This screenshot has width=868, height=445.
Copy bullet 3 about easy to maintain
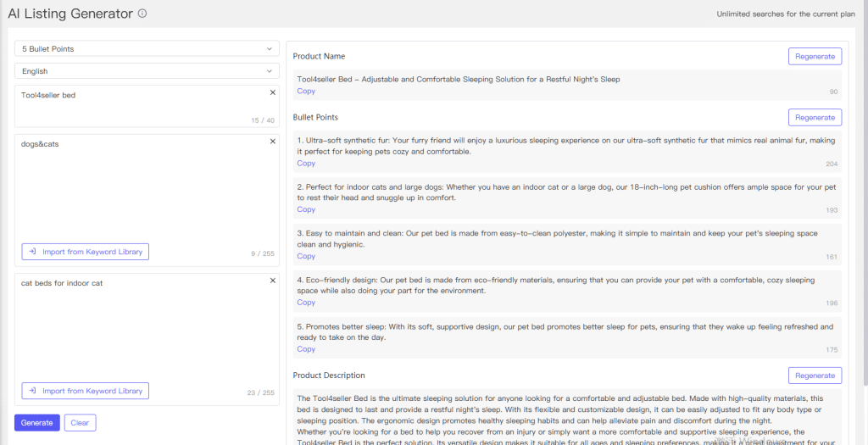click(306, 256)
